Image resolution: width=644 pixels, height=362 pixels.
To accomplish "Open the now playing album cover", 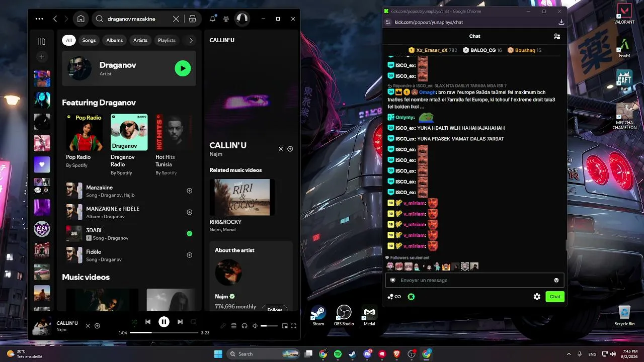I will [42, 326].
